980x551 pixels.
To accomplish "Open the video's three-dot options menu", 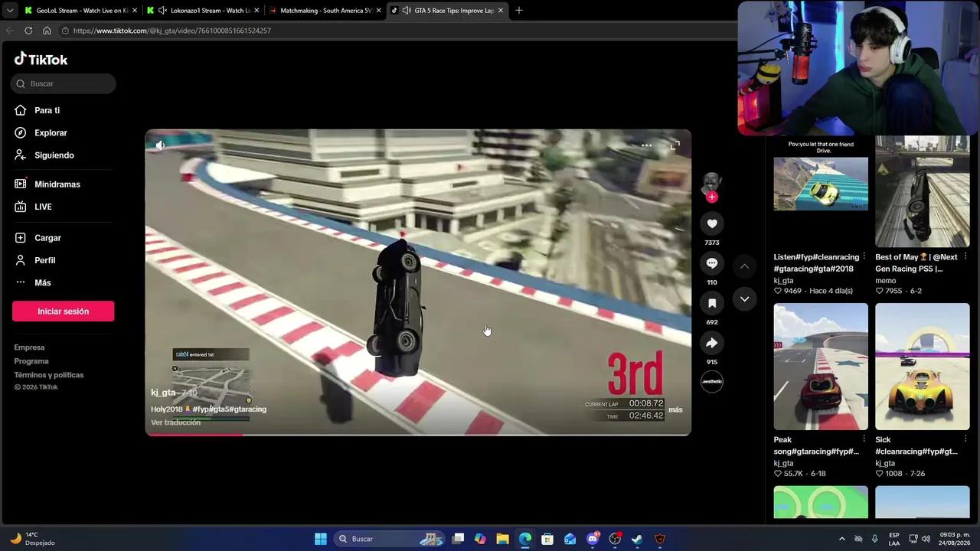I will 647,145.
